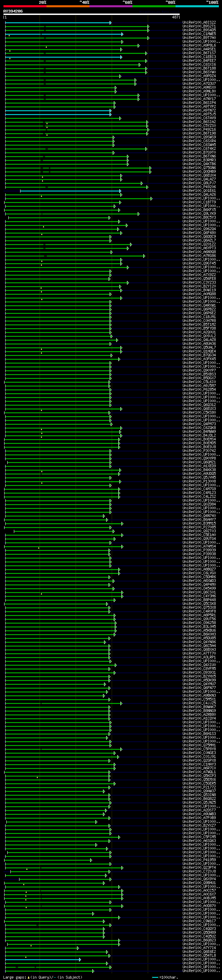Select hit label UniRef100_B3MMR3
The width and height of the screenshot is (222, 980).
(199, 160)
